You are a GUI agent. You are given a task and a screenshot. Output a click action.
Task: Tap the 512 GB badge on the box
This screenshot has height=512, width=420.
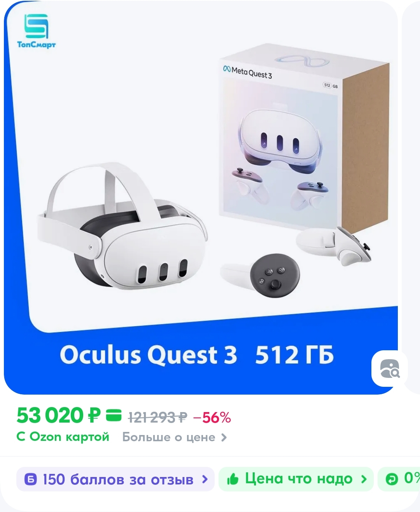331,86
